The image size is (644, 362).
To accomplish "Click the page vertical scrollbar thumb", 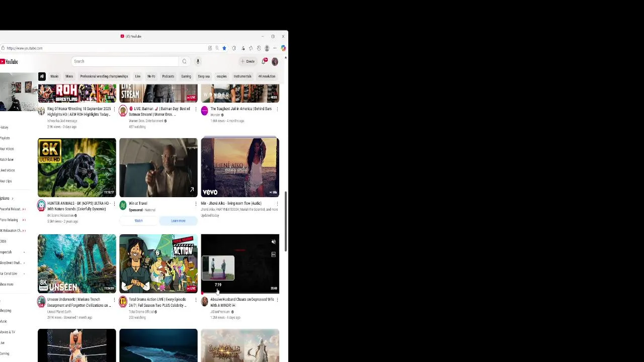I will [286, 221].
